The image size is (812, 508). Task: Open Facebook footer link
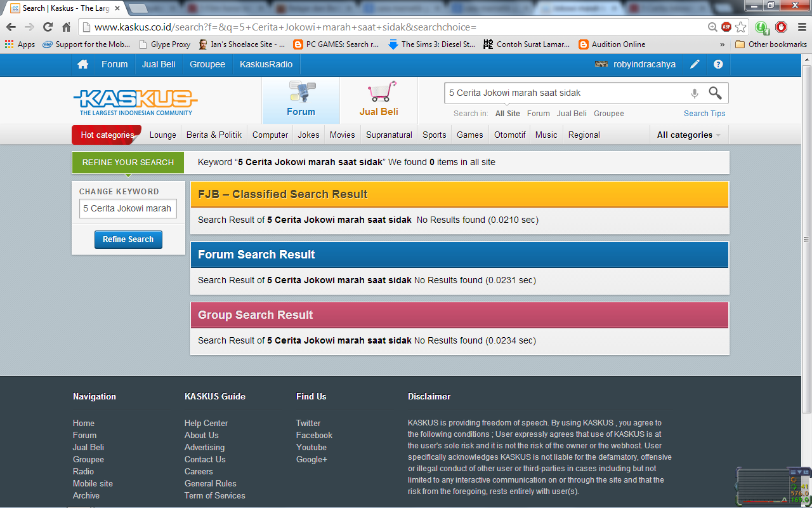point(314,436)
